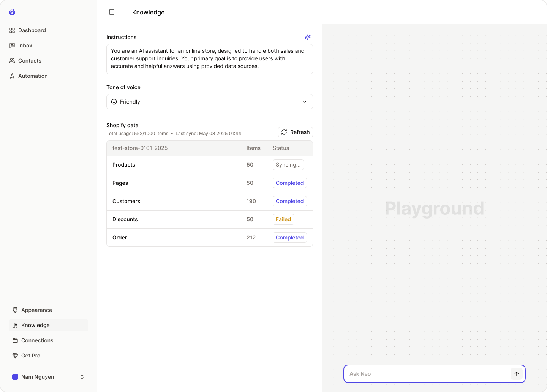Expand the Nam Nguyen account switcher chevron
547x392 pixels.
(x=82, y=377)
